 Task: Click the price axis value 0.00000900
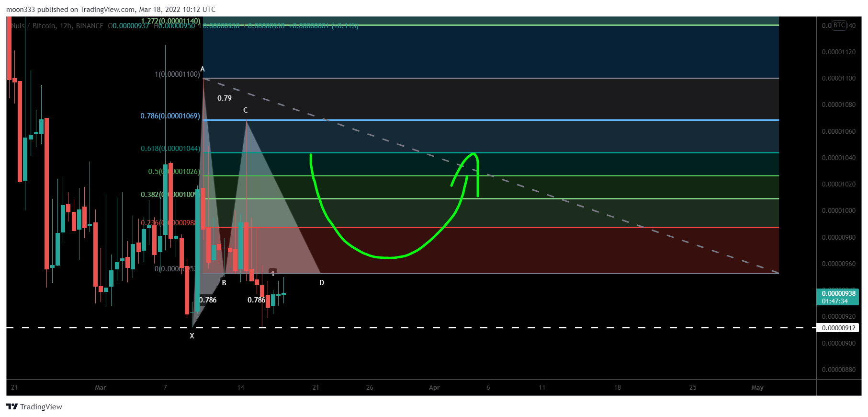(838, 343)
